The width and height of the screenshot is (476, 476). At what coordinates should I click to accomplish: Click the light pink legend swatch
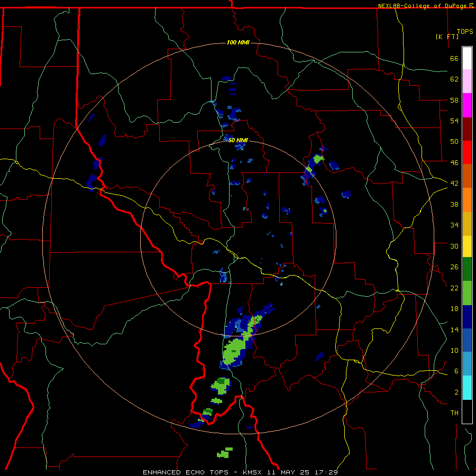click(x=467, y=81)
